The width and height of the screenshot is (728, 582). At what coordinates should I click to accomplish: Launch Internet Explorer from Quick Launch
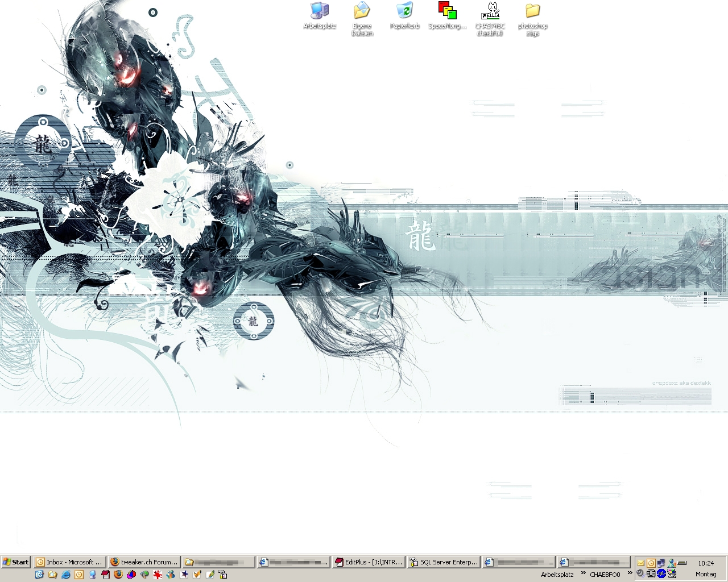point(66,575)
